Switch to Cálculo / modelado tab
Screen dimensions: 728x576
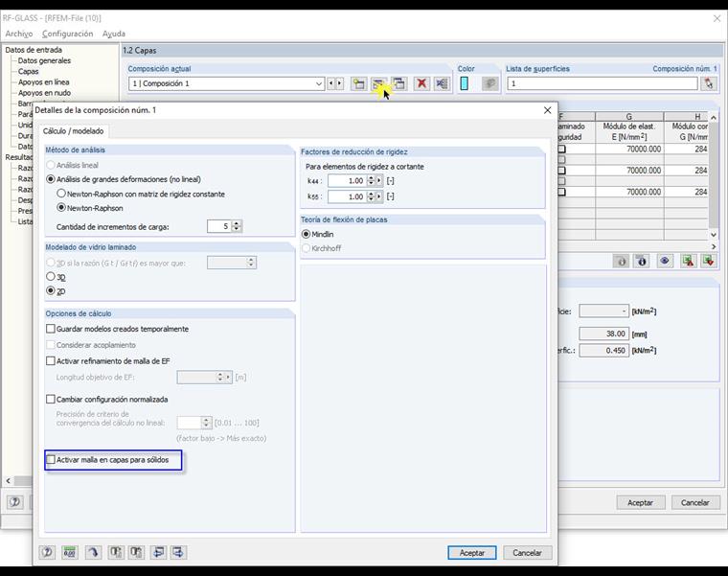click(x=73, y=131)
